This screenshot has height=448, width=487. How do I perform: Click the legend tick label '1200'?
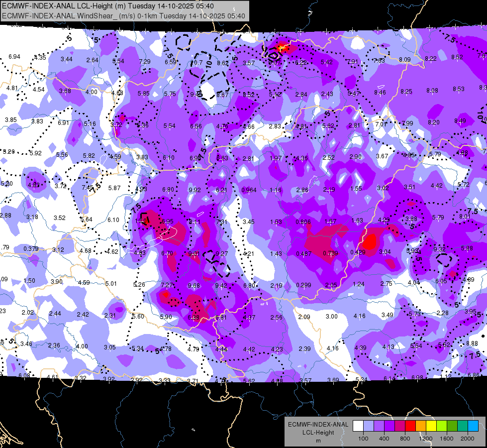425,439
